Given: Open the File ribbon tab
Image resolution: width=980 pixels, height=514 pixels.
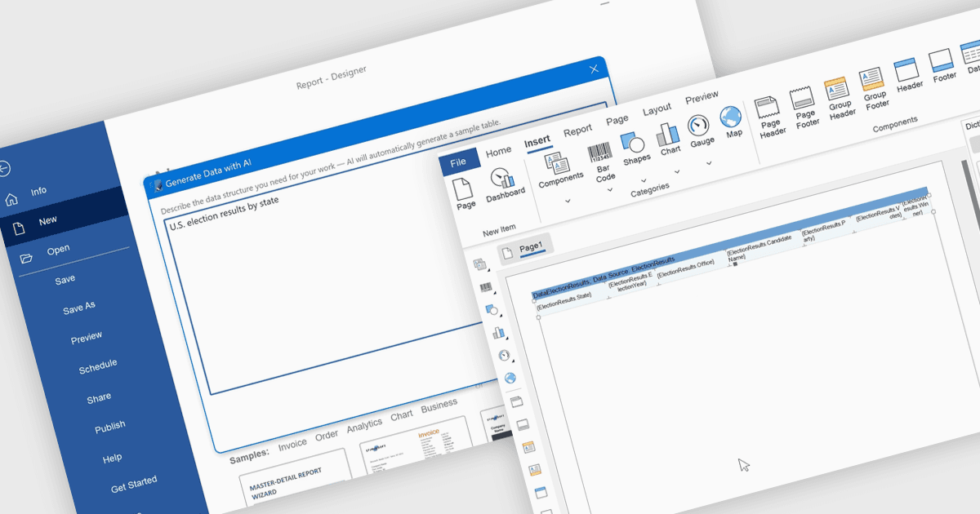Looking at the screenshot, I should tap(458, 162).
